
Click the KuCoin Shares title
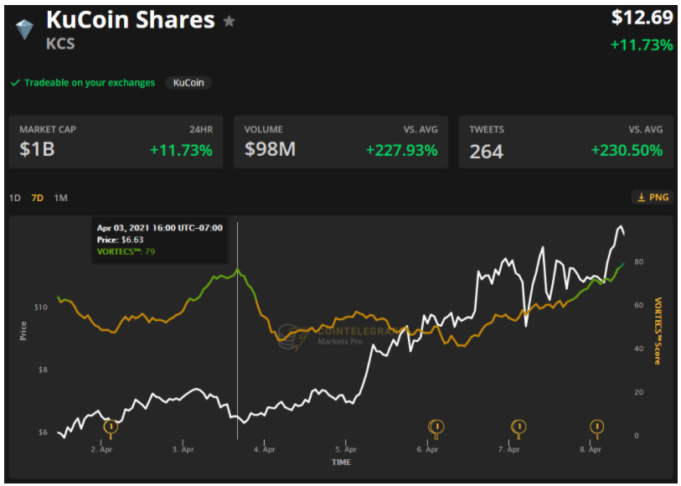click(x=130, y=20)
